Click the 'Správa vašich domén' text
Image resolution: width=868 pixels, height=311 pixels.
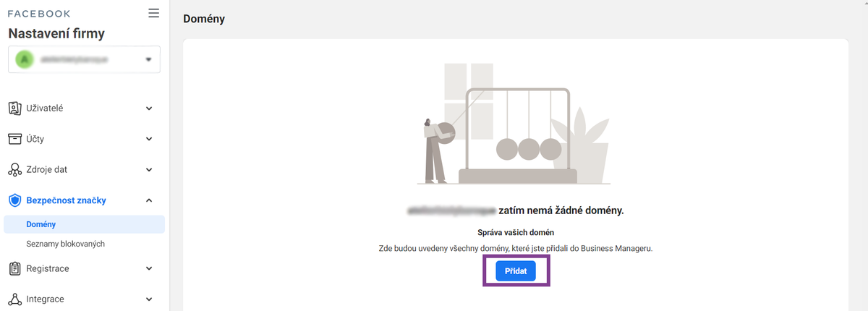[x=516, y=233]
